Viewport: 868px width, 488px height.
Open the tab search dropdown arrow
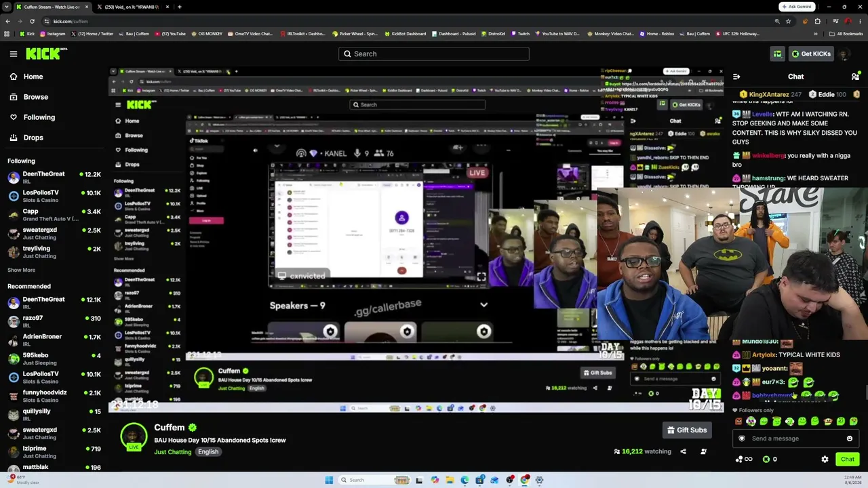pos(7,7)
